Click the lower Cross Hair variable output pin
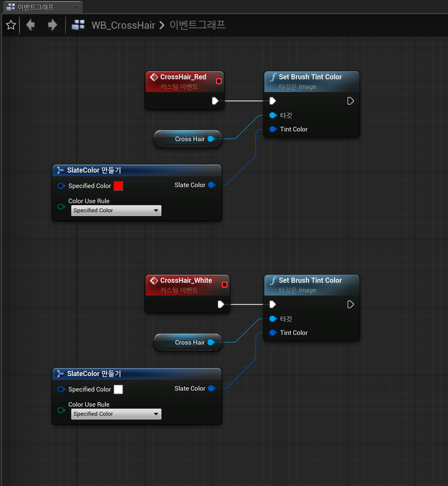The image size is (448, 486). pyautogui.click(x=211, y=342)
